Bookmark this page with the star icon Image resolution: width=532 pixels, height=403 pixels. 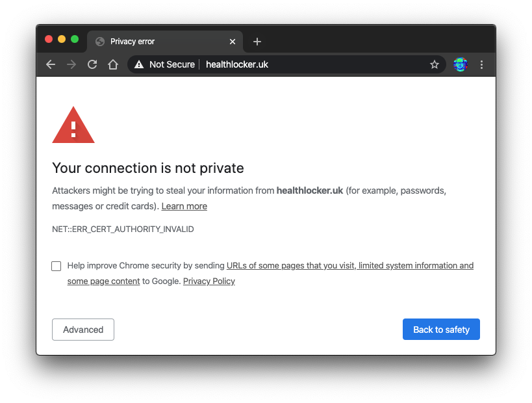point(434,64)
